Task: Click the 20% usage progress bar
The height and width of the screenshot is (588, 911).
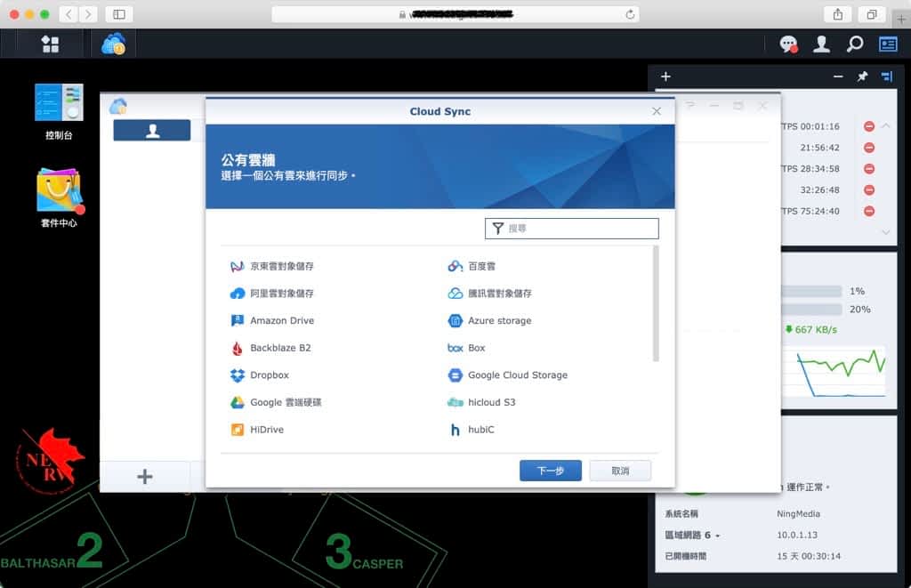Action: [811, 309]
